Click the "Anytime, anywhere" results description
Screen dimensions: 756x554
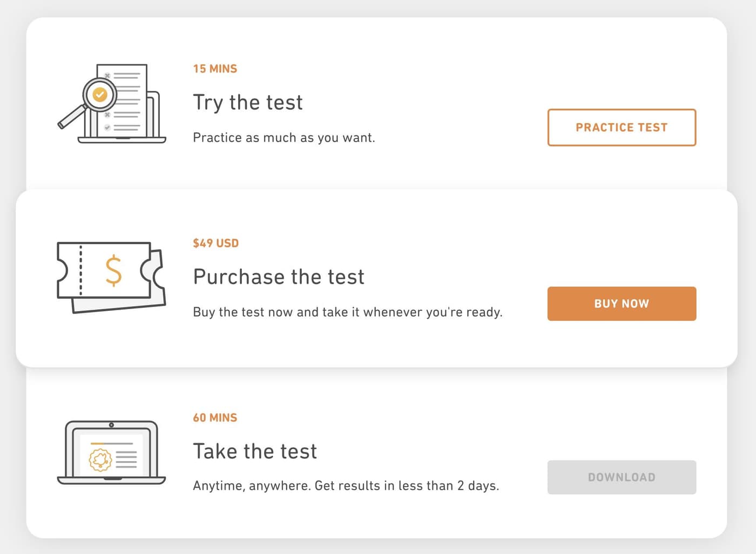[x=346, y=486]
